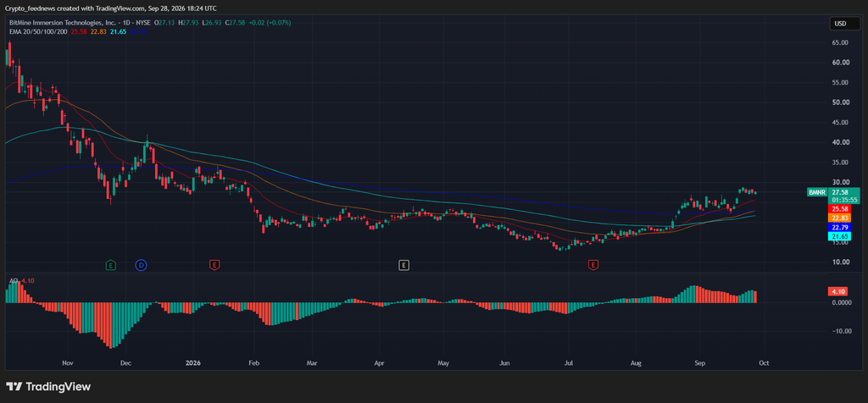
Task: Select the open price O27.13 value
Action: click(164, 23)
